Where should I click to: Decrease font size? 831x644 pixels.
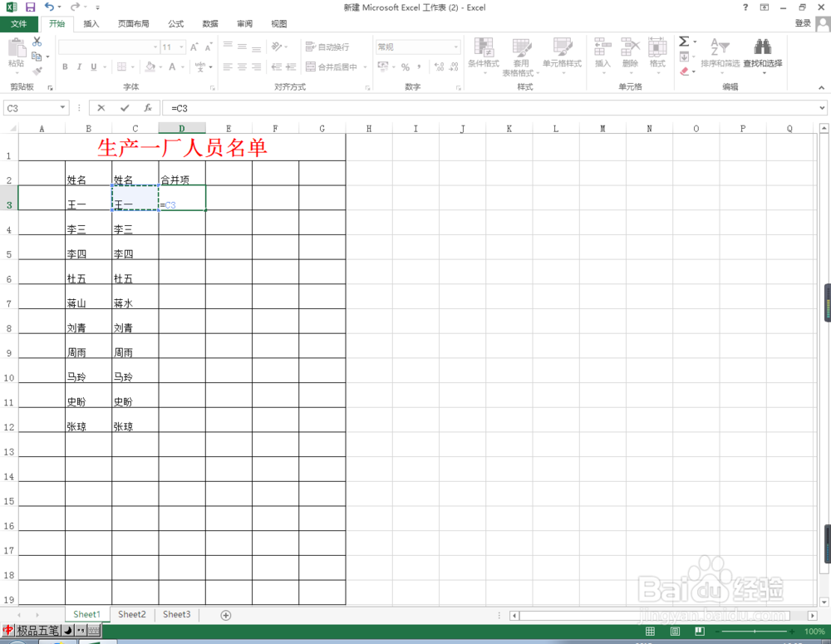pos(209,47)
